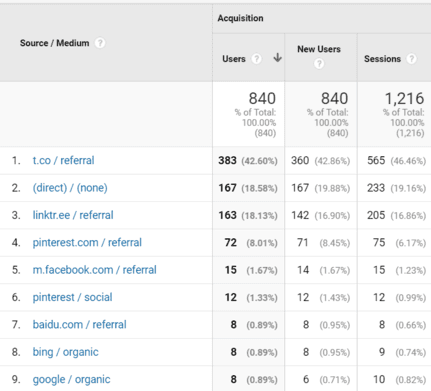431x391 pixels.
Task: Open google / organic source link
Action: 71,379
